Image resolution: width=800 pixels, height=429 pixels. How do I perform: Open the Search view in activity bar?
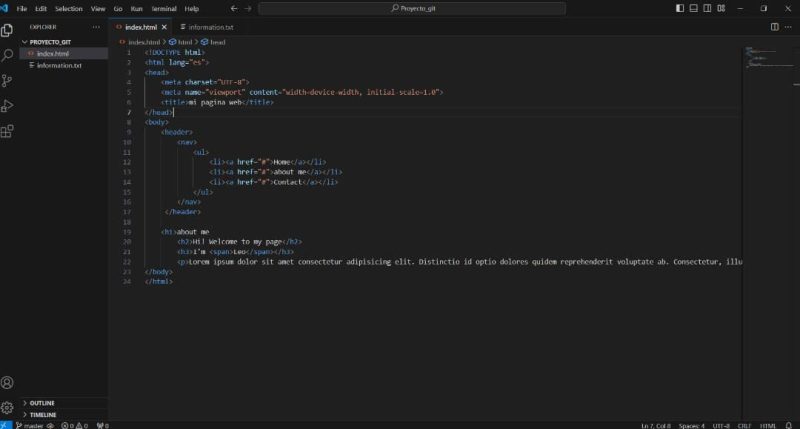click(7, 56)
